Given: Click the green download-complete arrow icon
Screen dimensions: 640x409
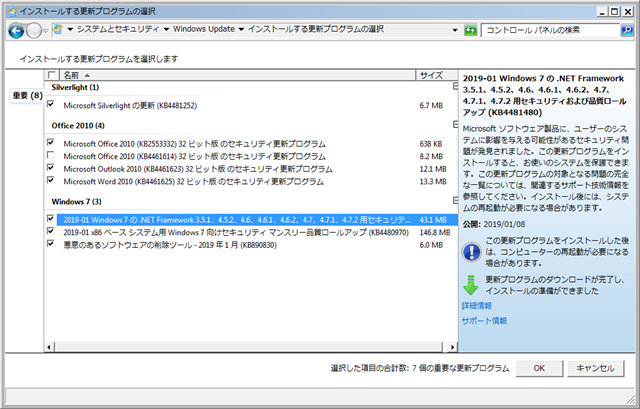Looking at the screenshot, I should [x=471, y=285].
